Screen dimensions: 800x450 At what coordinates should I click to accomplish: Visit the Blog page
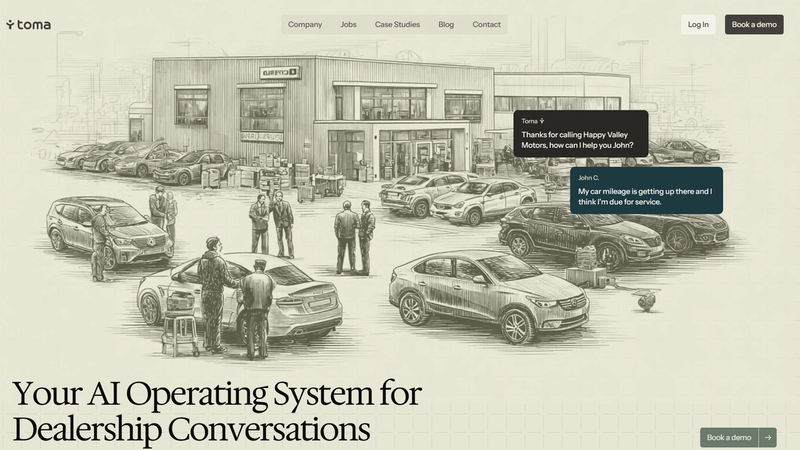tap(446, 24)
